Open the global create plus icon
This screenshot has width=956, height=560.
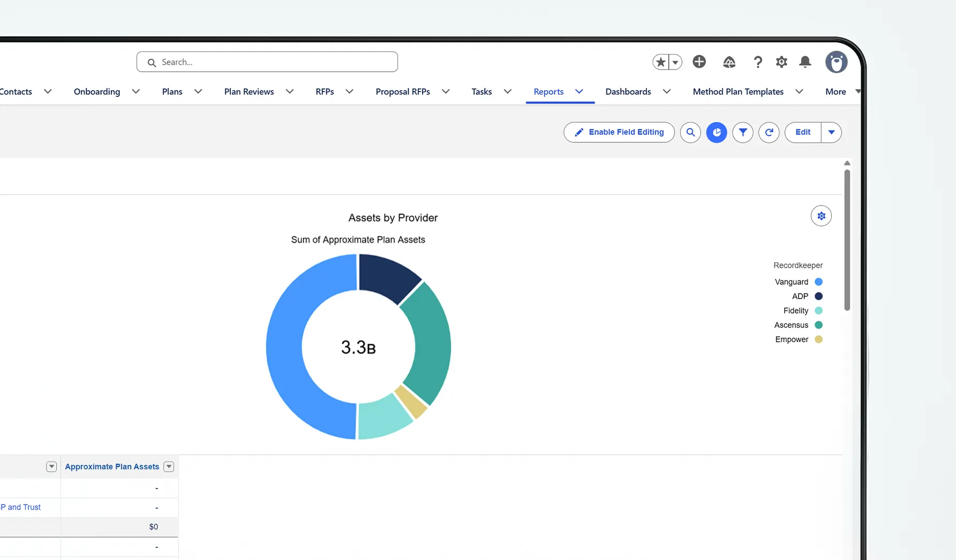coord(699,62)
